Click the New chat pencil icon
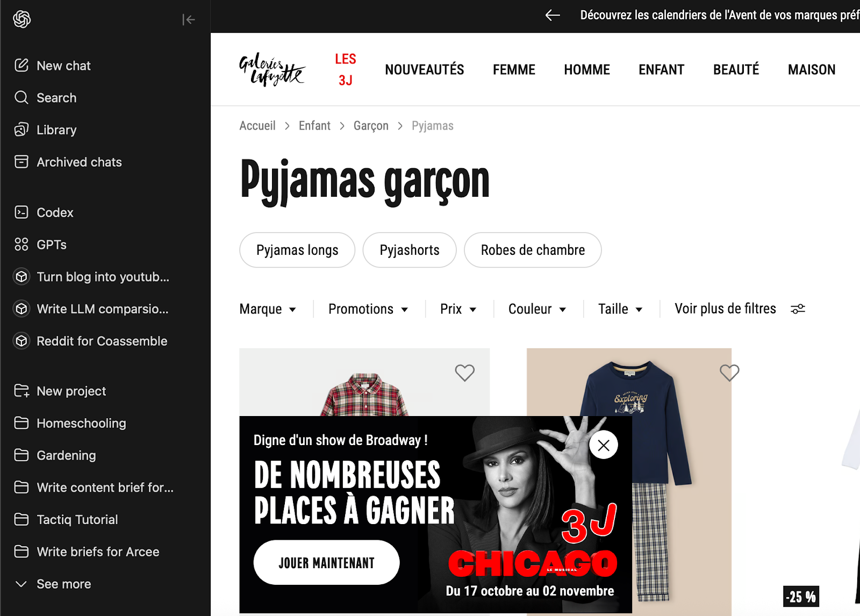Screen dimensions: 860x616 (21, 66)
